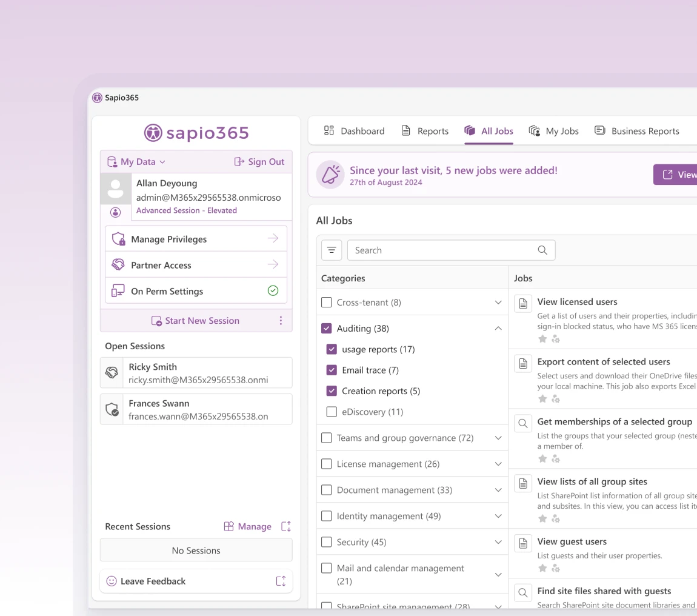Click the filter icon beside Search
697x616 pixels.
332,250
